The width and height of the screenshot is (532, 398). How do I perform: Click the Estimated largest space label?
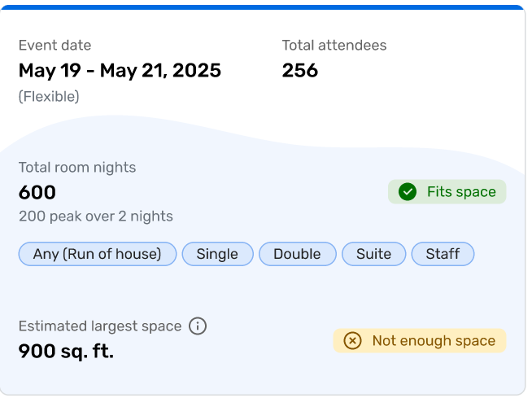[100, 326]
